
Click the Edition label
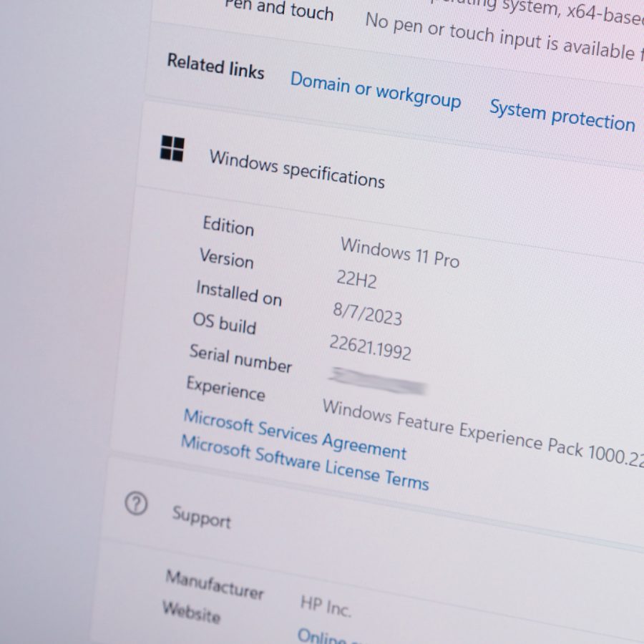228,225
